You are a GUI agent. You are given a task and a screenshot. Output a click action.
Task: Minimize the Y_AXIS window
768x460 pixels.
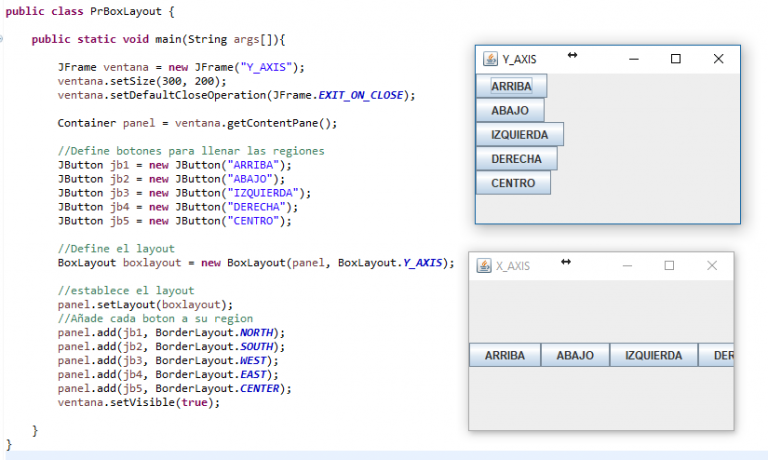[x=634, y=60]
